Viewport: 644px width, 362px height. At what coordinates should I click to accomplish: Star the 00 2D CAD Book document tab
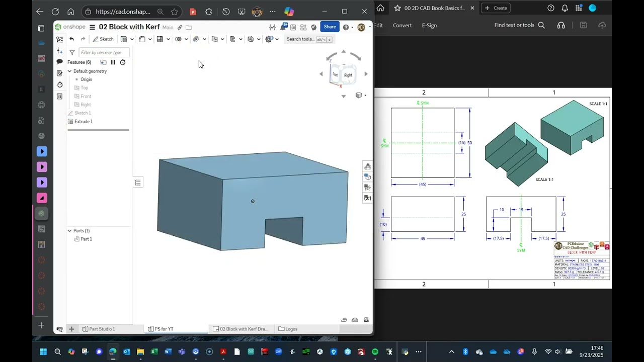(397, 8)
